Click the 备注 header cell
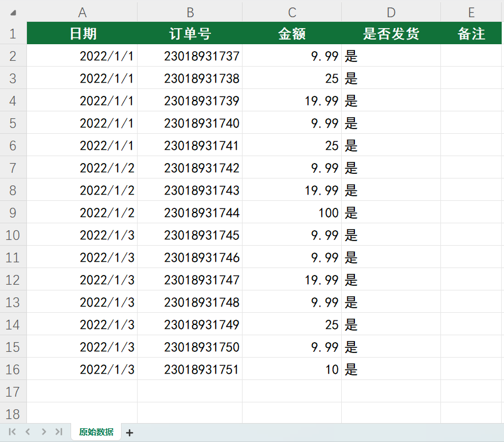This screenshot has width=504, height=442. pyautogui.click(x=471, y=33)
